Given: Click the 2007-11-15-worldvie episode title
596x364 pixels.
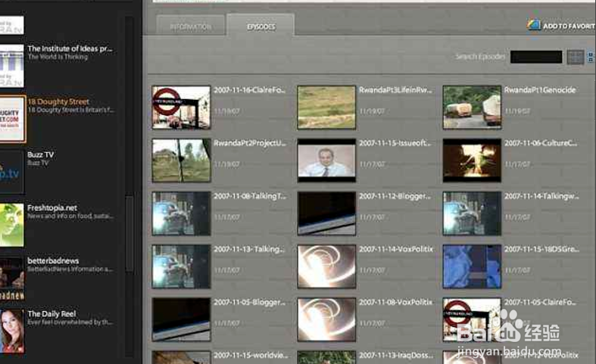Looking at the screenshot, I should click(x=251, y=355).
